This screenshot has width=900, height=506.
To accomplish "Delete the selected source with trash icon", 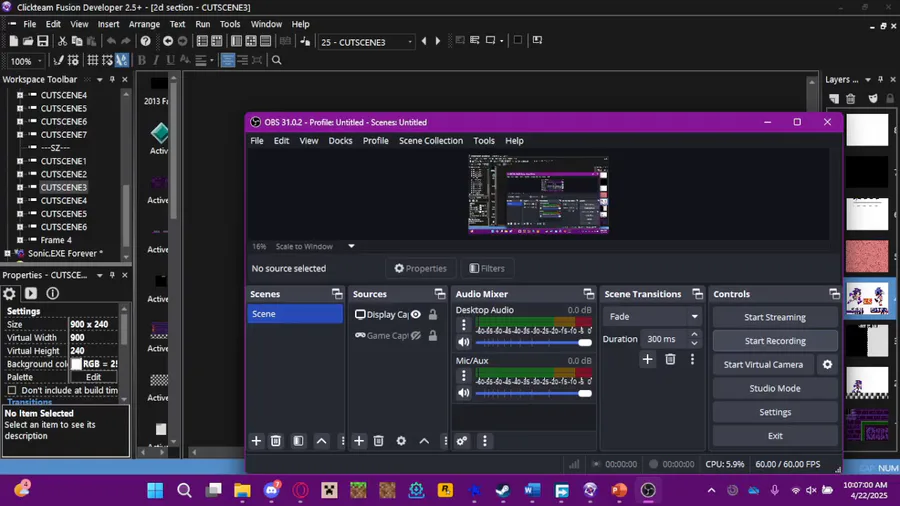I will pyautogui.click(x=378, y=441).
